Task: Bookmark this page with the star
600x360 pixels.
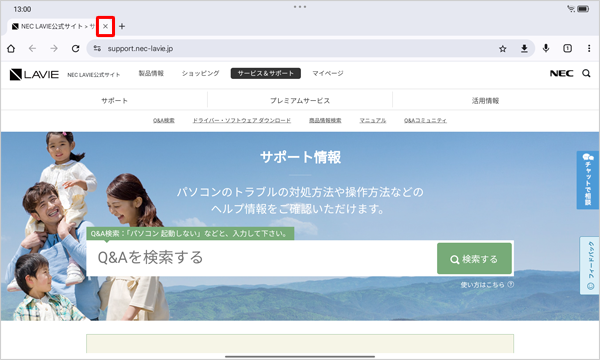Action: point(502,49)
